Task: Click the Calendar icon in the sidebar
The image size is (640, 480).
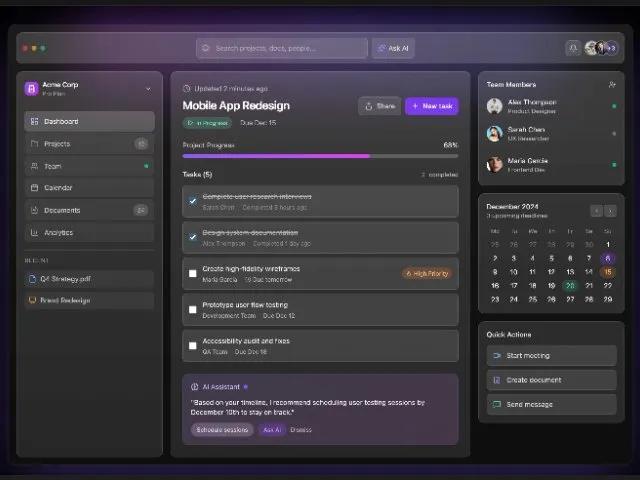Action: pyautogui.click(x=35, y=188)
